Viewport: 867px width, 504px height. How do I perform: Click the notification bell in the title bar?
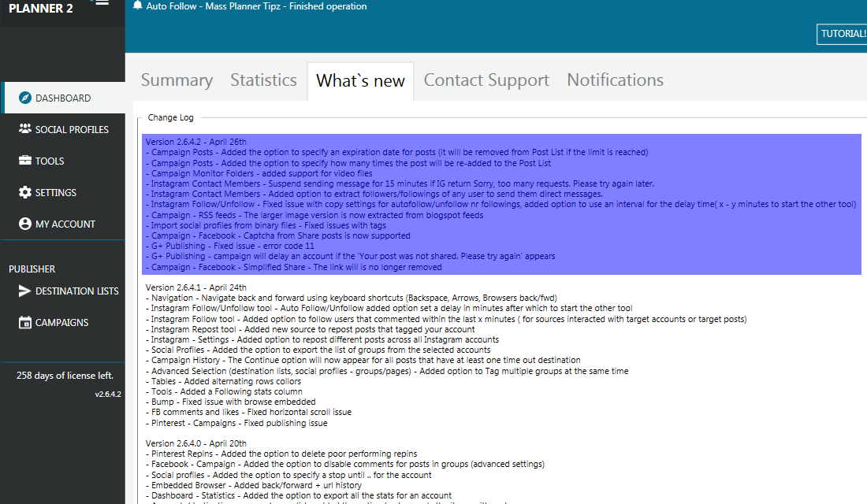[x=137, y=6]
